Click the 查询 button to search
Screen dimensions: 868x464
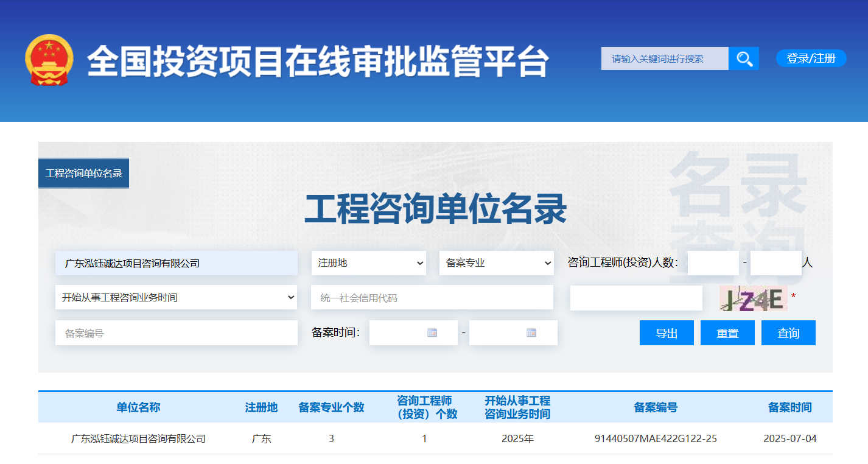click(788, 332)
